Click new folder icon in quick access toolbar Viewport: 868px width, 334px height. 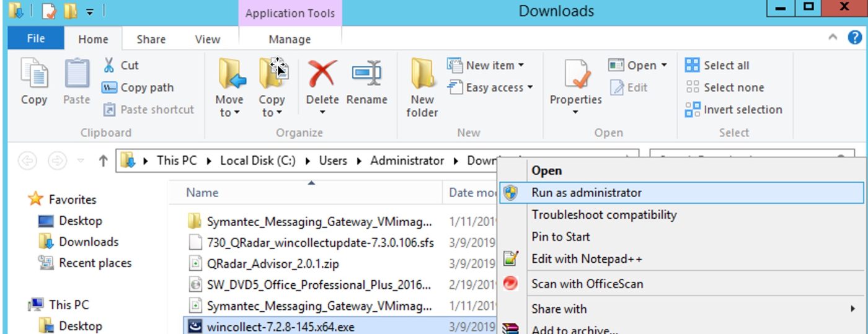(71, 11)
